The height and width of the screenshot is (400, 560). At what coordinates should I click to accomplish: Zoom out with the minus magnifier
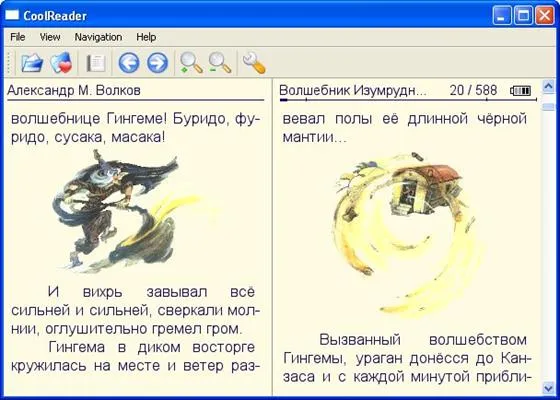[x=220, y=63]
